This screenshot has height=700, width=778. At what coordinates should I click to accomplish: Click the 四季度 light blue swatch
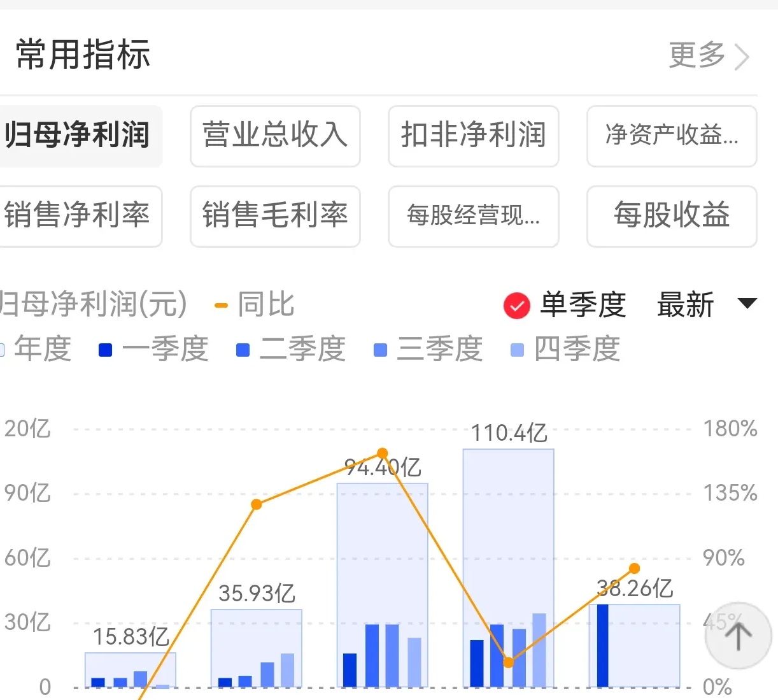[518, 350]
